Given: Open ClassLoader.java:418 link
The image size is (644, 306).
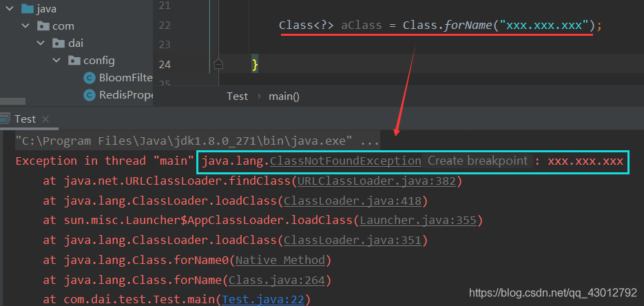Looking at the screenshot, I should pyautogui.click(x=353, y=201).
